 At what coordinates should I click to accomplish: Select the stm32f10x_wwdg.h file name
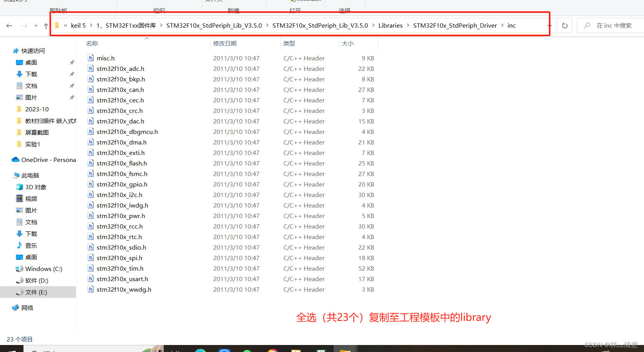tap(124, 290)
